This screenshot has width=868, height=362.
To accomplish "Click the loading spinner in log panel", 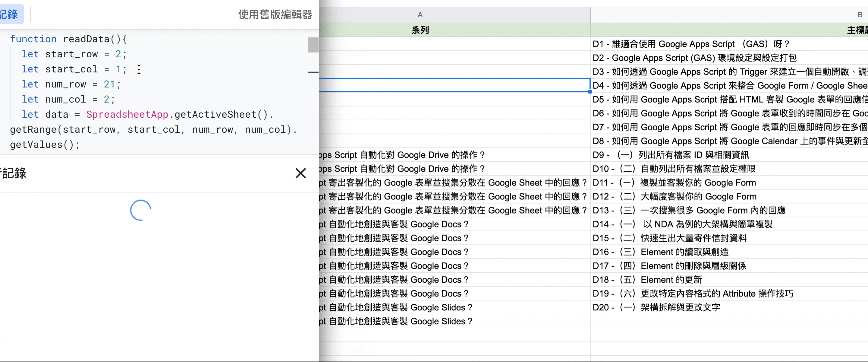I will pyautogui.click(x=140, y=210).
